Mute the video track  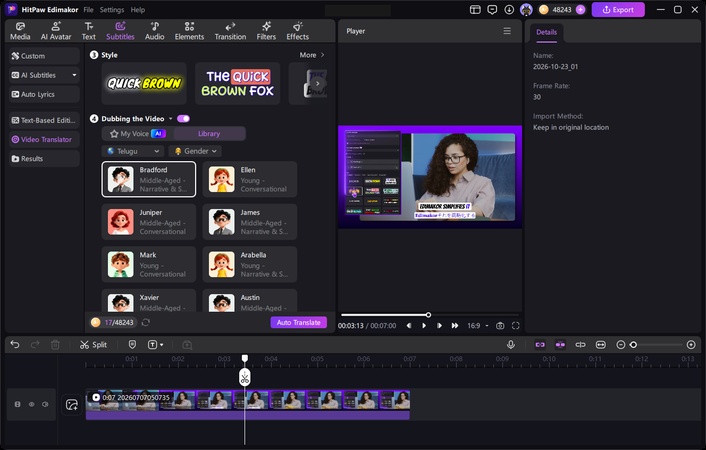pyautogui.click(x=45, y=405)
